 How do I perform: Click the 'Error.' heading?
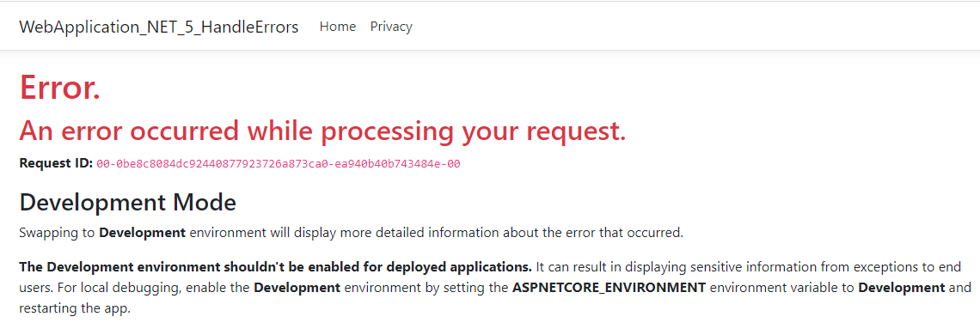coord(60,87)
